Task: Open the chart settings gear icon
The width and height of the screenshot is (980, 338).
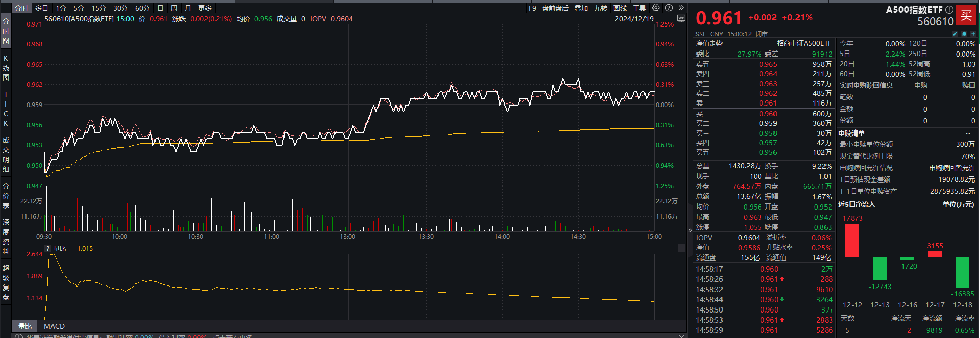Action: click(x=656, y=8)
